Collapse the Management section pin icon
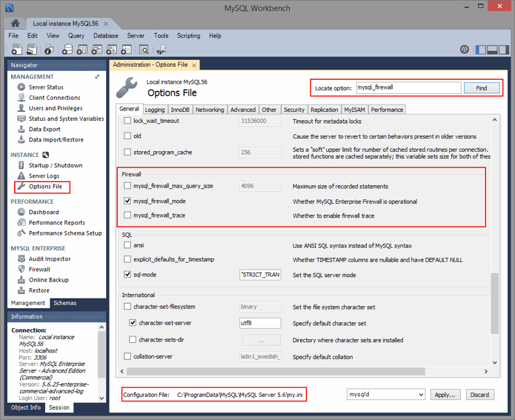The width and height of the screenshot is (515, 420). click(97, 77)
